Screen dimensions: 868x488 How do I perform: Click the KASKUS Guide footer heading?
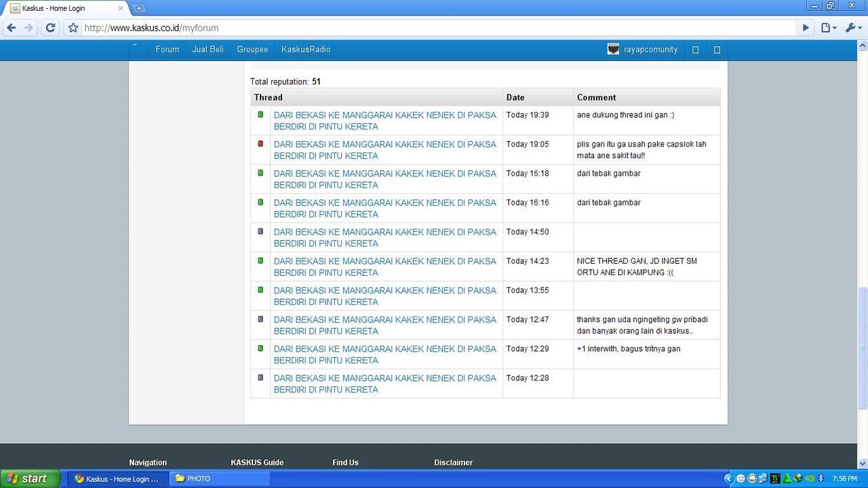257,462
